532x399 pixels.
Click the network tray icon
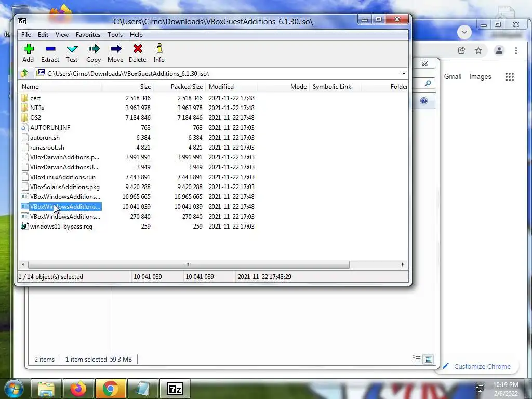(x=480, y=389)
